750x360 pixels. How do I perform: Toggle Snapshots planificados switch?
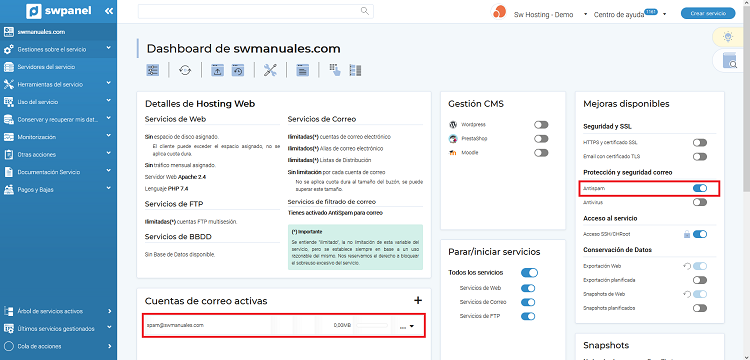click(x=700, y=308)
